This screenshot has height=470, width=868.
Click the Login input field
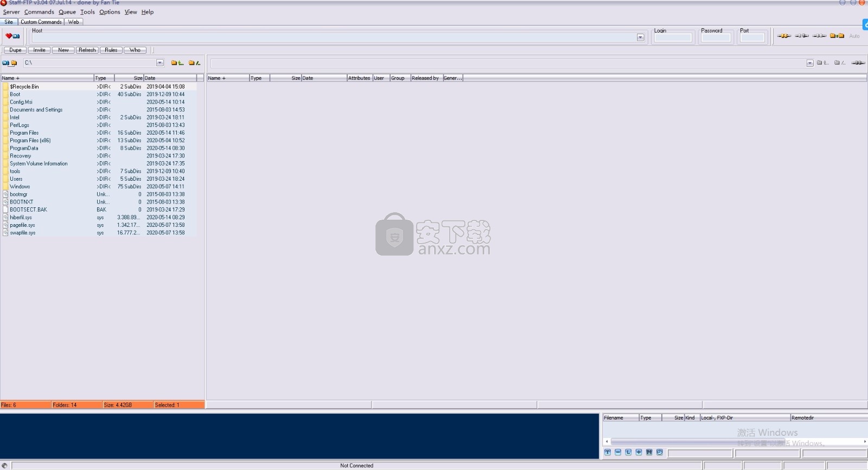[x=673, y=37]
